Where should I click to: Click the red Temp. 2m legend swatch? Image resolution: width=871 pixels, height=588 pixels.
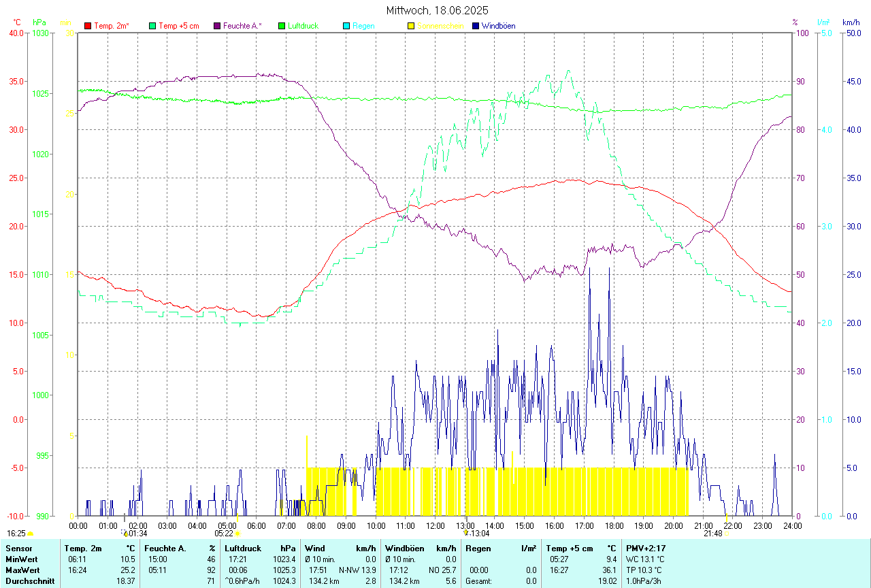coord(88,26)
